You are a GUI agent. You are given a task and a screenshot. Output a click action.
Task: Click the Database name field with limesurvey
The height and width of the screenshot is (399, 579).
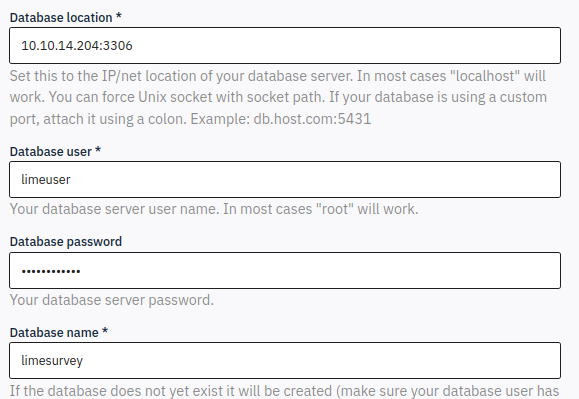pyautogui.click(x=285, y=360)
